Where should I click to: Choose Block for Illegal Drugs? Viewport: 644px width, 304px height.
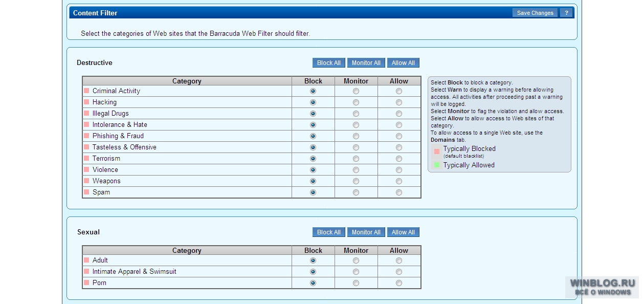click(313, 114)
